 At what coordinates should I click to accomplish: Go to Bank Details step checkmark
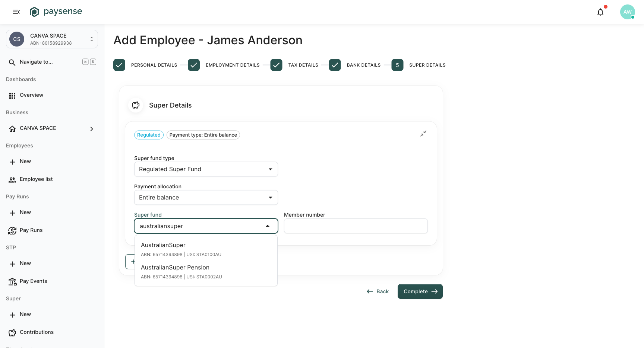tap(335, 65)
